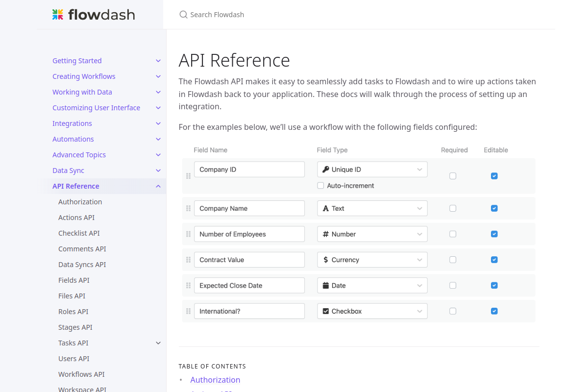The width and height of the screenshot is (588, 392).
Task: Open Fields API page
Action: (74, 280)
